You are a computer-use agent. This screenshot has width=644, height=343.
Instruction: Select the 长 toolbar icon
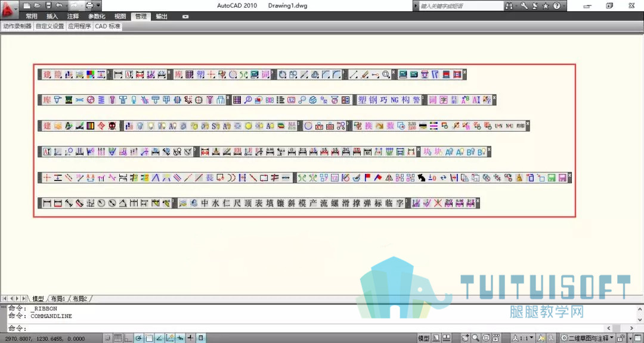point(209,177)
